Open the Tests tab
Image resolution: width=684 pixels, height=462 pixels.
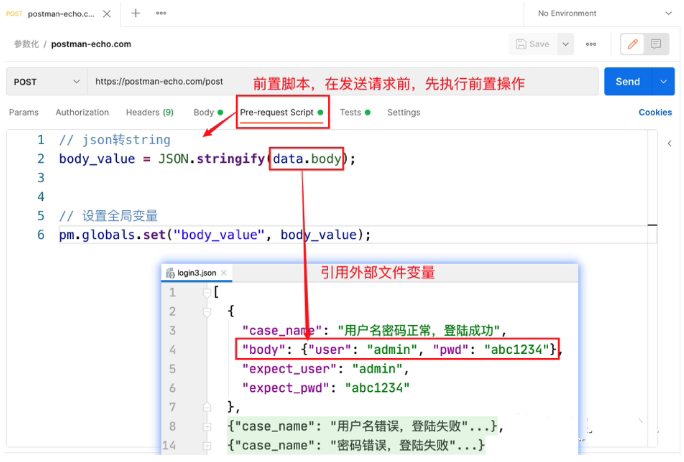click(350, 113)
